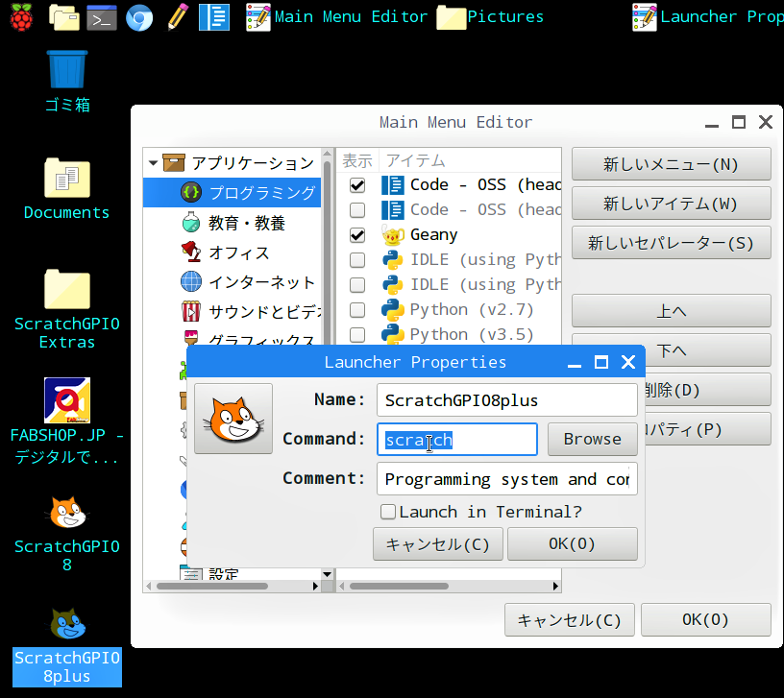The image size is (784, 698).
Task: Launch the terminal from the taskbar
Action: (101, 16)
